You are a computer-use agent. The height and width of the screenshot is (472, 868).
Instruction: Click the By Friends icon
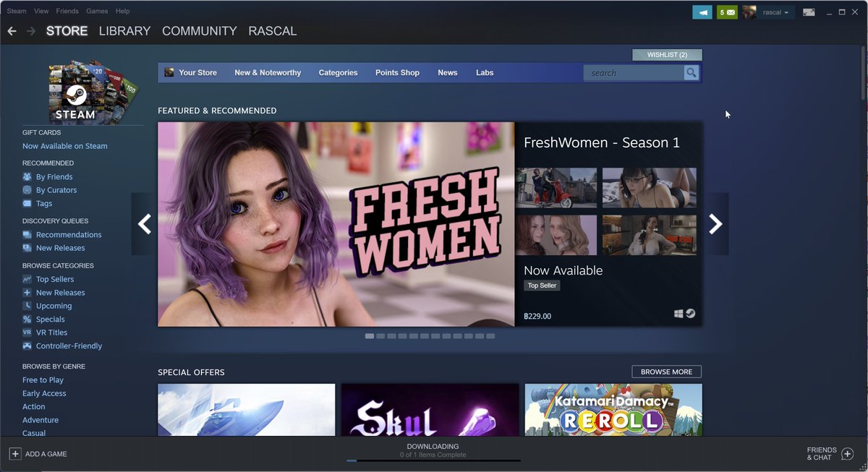(x=27, y=176)
